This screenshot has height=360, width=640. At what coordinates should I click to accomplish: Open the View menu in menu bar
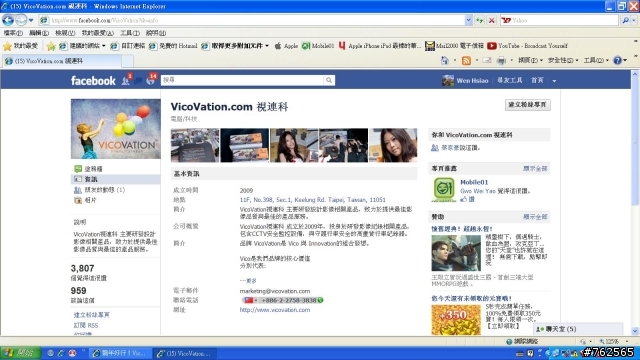pos(65,33)
